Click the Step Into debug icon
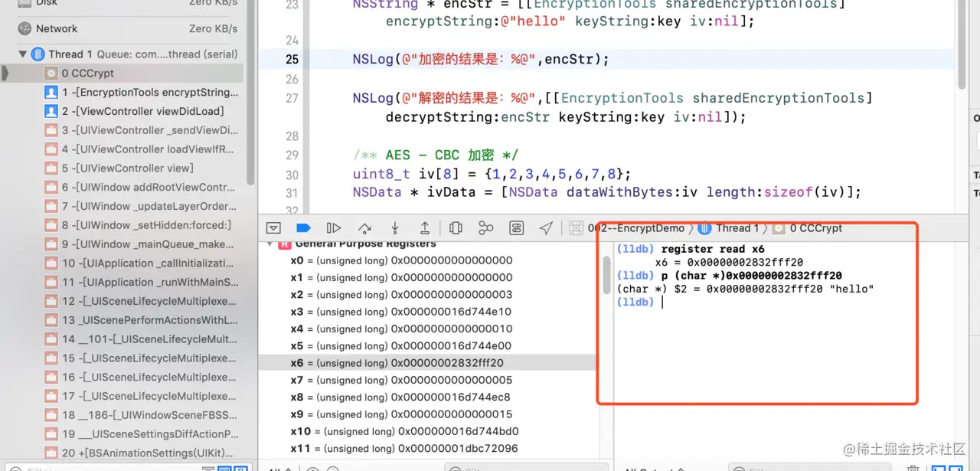This screenshot has width=980, height=471. point(395,228)
